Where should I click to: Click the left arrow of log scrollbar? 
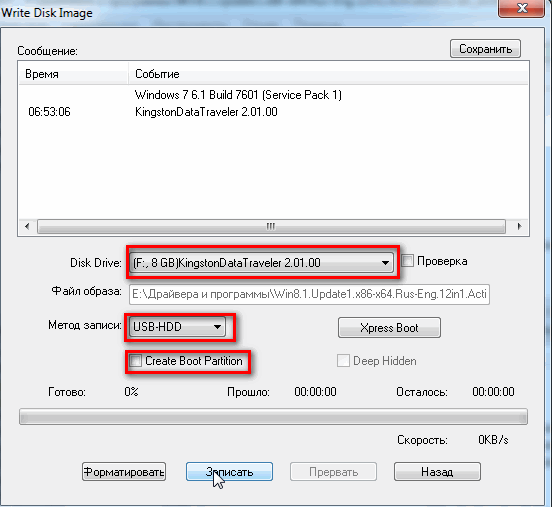tap(27, 226)
